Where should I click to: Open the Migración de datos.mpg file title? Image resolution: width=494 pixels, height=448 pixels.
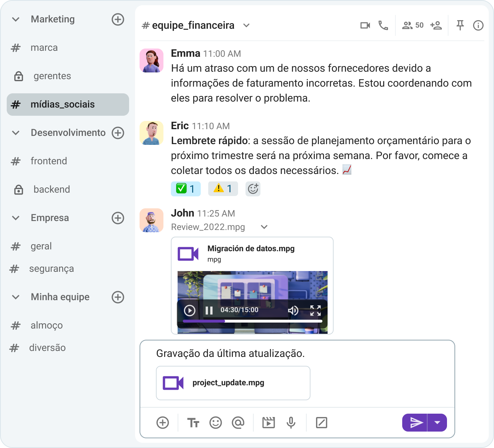point(251,249)
